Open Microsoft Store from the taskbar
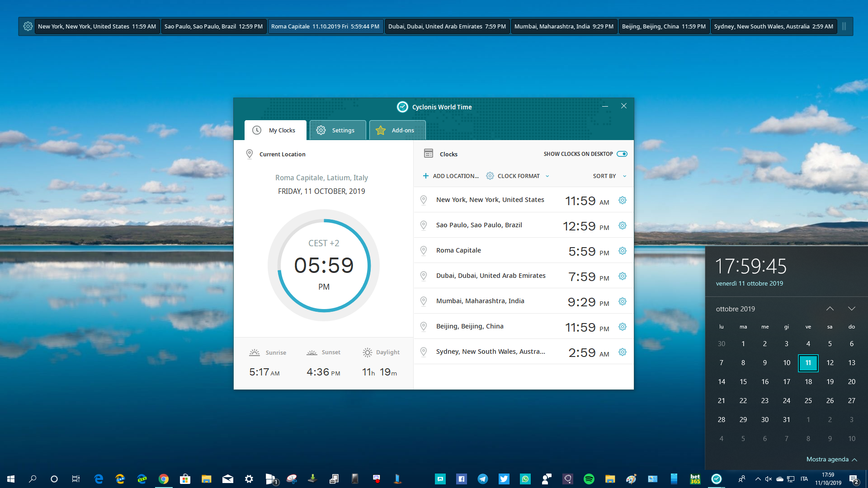868x488 pixels. coord(185,479)
